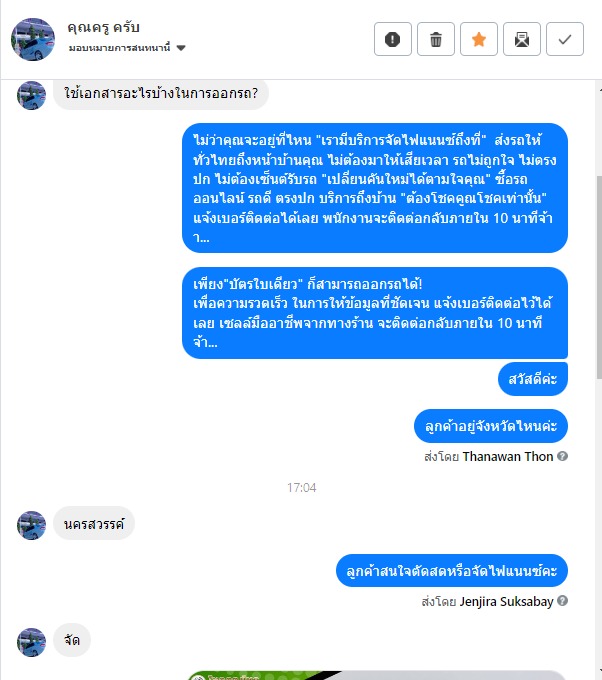Click the help icon next to Thanawan Thon
Image resolution: width=602 pixels, height=680 pixels.
563,456
